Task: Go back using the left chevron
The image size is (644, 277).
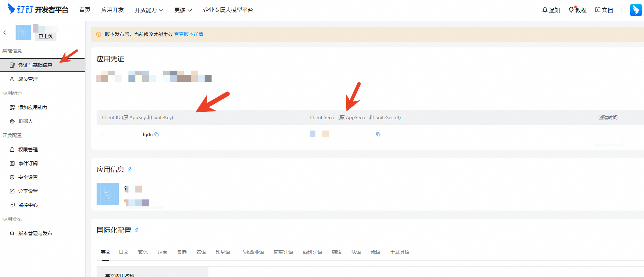Action: pos(5,33)
